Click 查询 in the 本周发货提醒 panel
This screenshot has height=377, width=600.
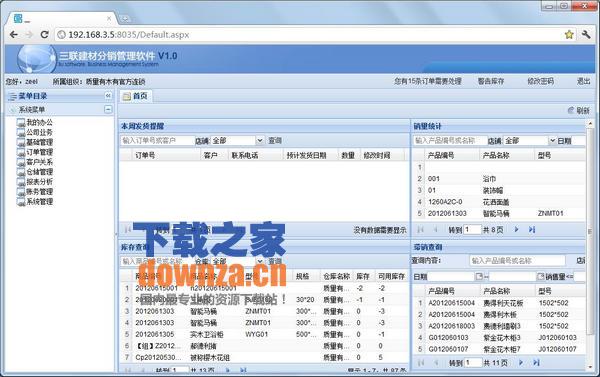(x=275, y=141)
